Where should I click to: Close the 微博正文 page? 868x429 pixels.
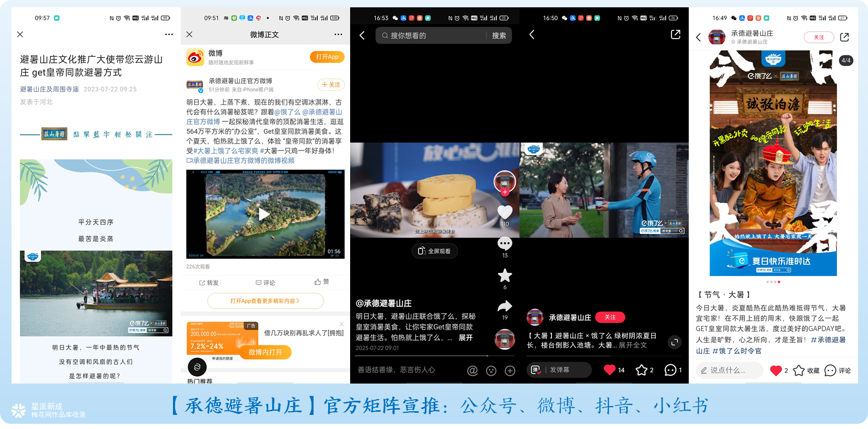click(x=190, y=34)
